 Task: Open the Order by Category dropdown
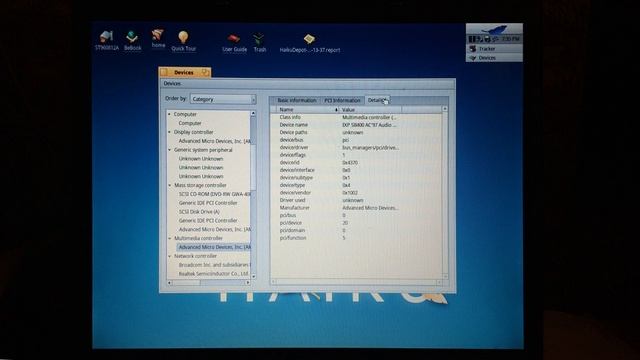223,99
